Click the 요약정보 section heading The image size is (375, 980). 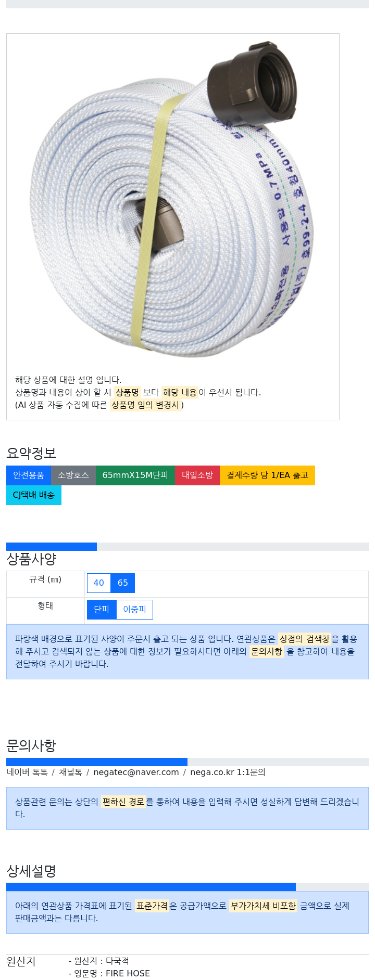31,453
